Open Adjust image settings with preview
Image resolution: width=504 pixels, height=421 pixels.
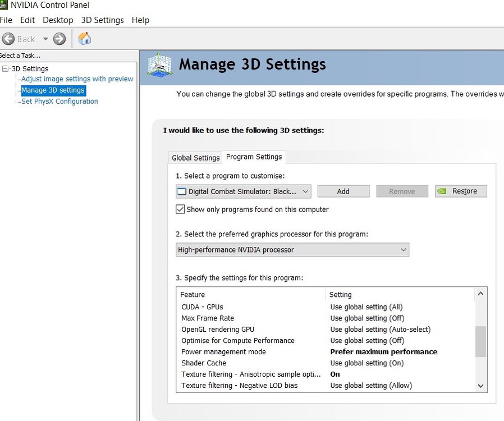coord(77,79)
